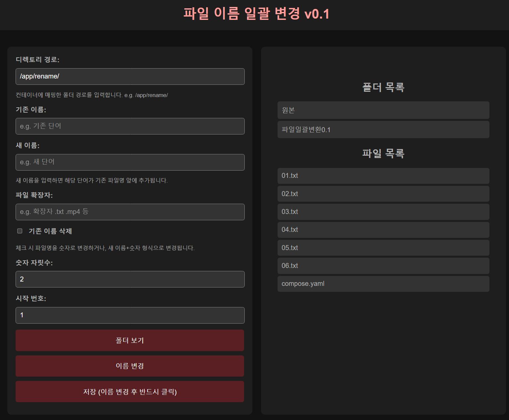
Task: Choose 04.txt from file list
Action: (x=383, y=230)
